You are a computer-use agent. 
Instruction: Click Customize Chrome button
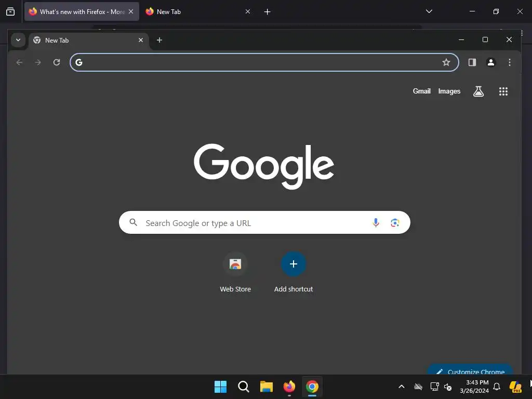(x=470, y=370)
